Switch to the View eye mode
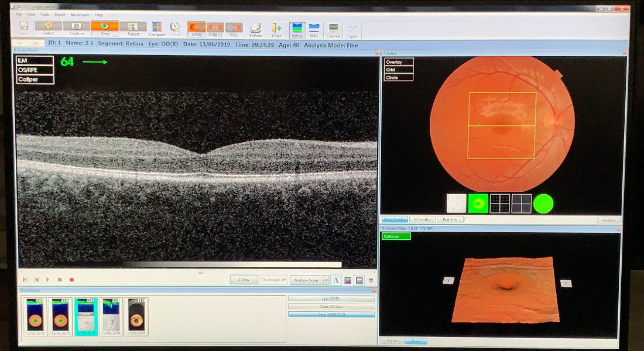Image resolution: width=644 pixels, height=351 pixels. pos(105,27)
